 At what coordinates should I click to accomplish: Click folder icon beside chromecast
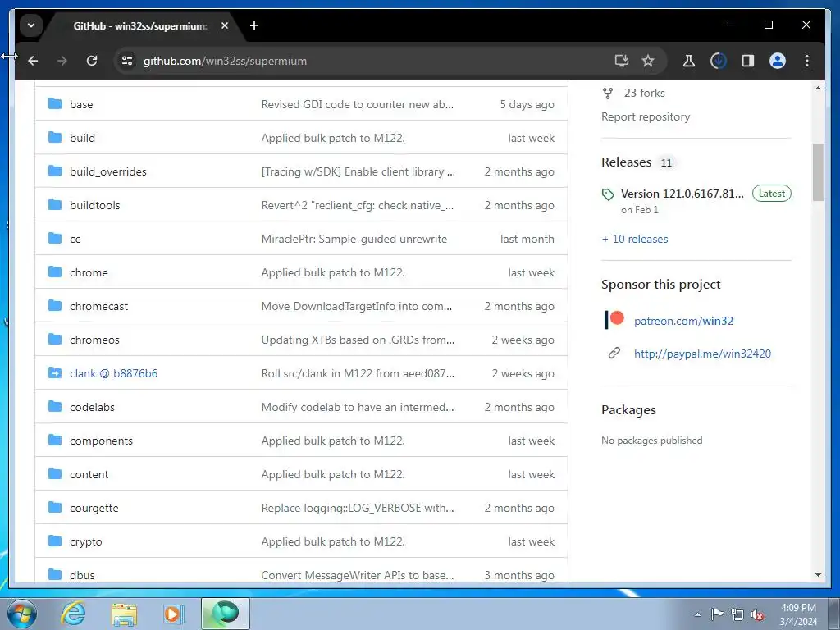tap(55, 305)
